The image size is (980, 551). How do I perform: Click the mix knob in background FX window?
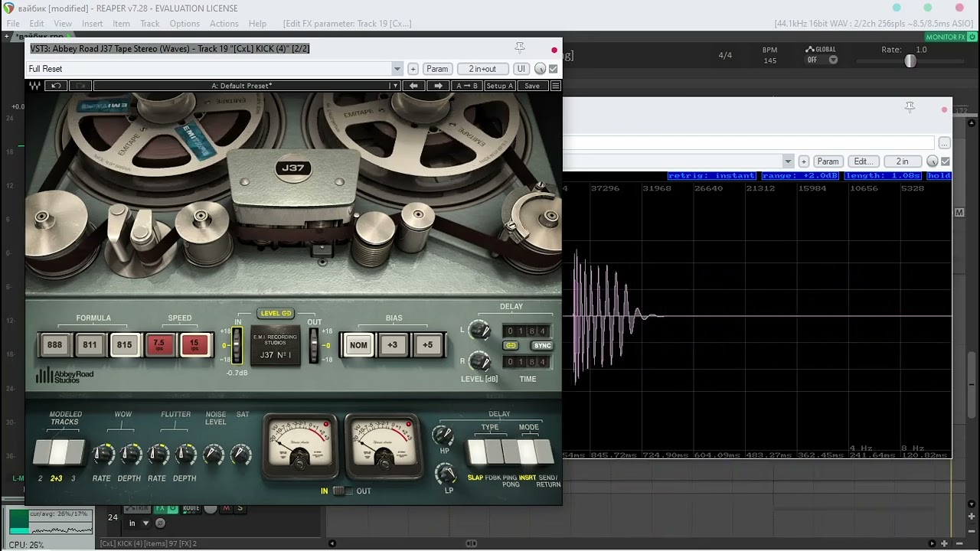click(x=932, y=161)
